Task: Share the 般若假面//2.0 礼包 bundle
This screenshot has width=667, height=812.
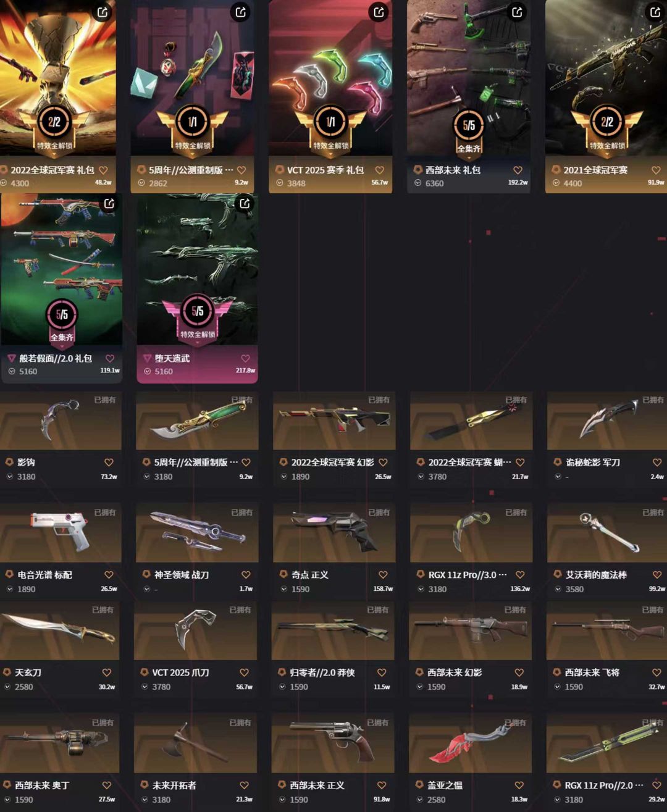Action: point(109,204)
